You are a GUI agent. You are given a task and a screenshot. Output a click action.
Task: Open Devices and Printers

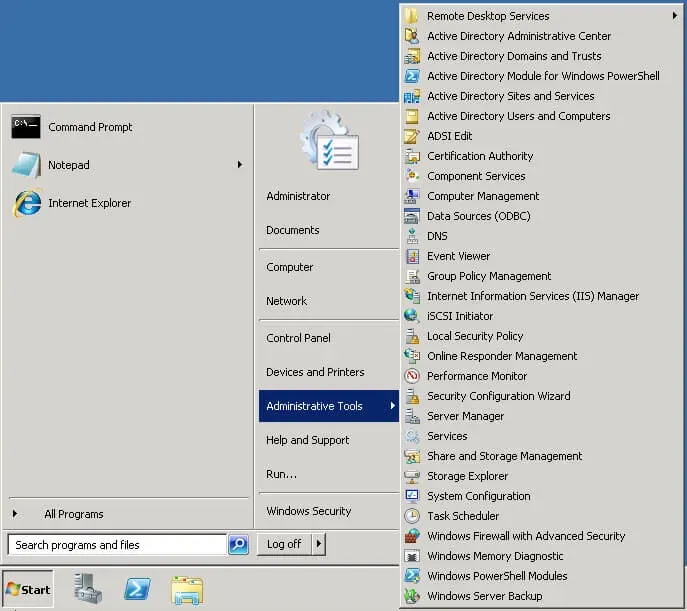point(315,372)
